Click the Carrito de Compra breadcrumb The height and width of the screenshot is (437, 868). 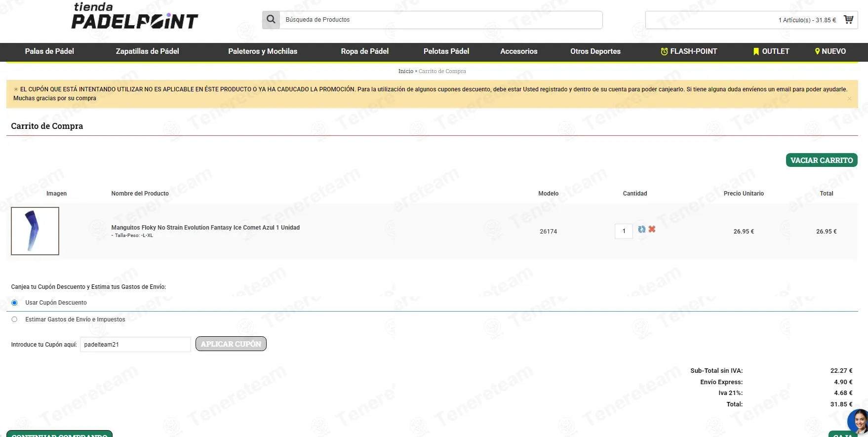[442, 71]
